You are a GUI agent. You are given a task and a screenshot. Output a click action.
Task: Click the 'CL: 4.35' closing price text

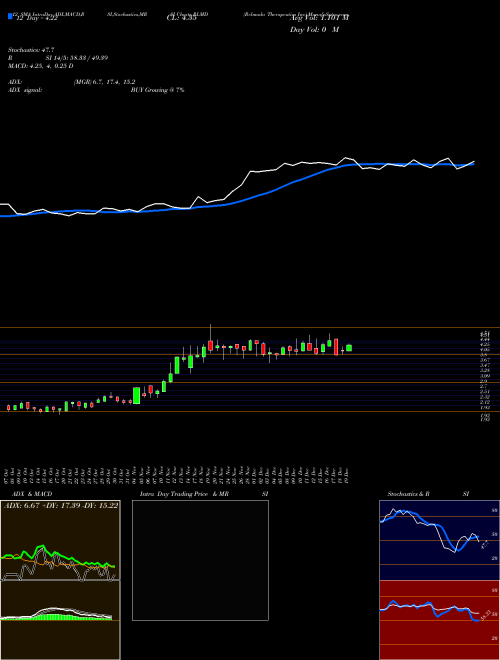pos(181,18)
